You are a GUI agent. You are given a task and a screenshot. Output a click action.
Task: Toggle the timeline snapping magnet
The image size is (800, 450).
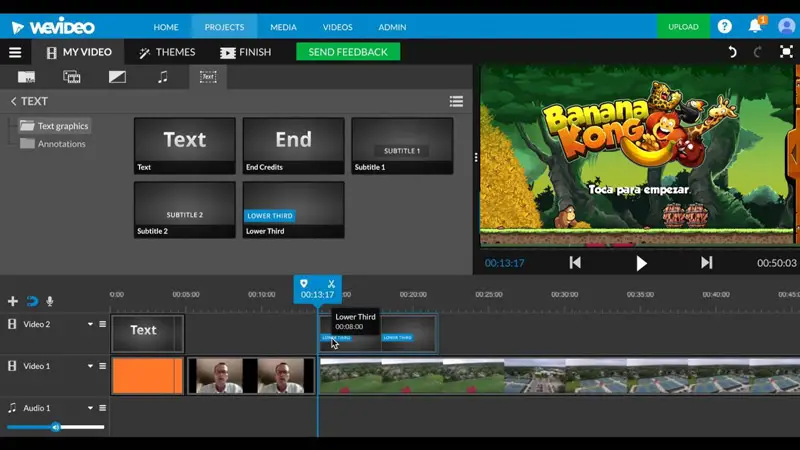(x=32, y=301)
